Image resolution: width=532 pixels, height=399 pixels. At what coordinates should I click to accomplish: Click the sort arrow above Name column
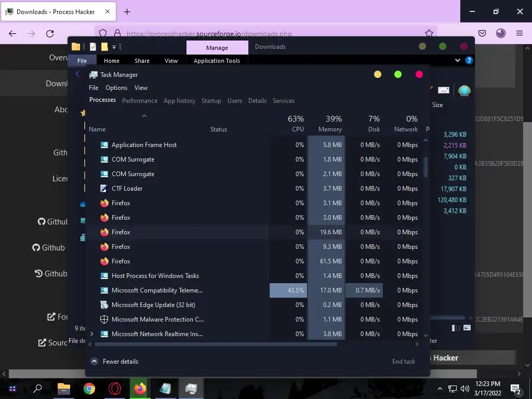pos(144,116)
